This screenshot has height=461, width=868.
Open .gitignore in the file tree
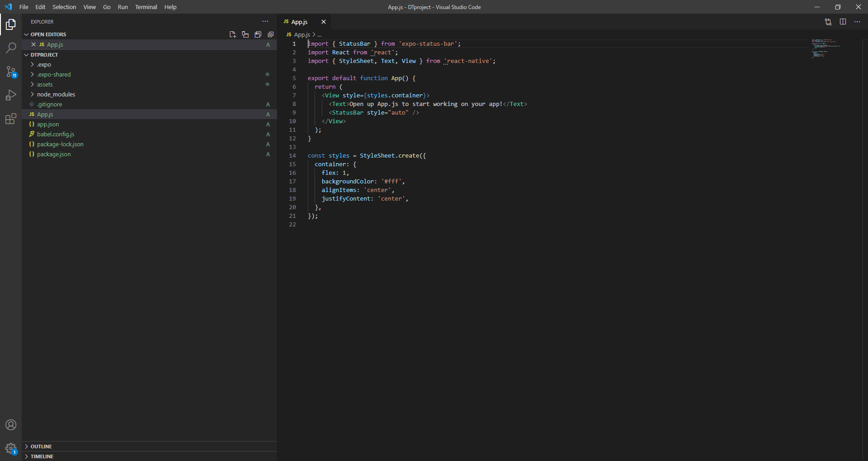[149, 104]
